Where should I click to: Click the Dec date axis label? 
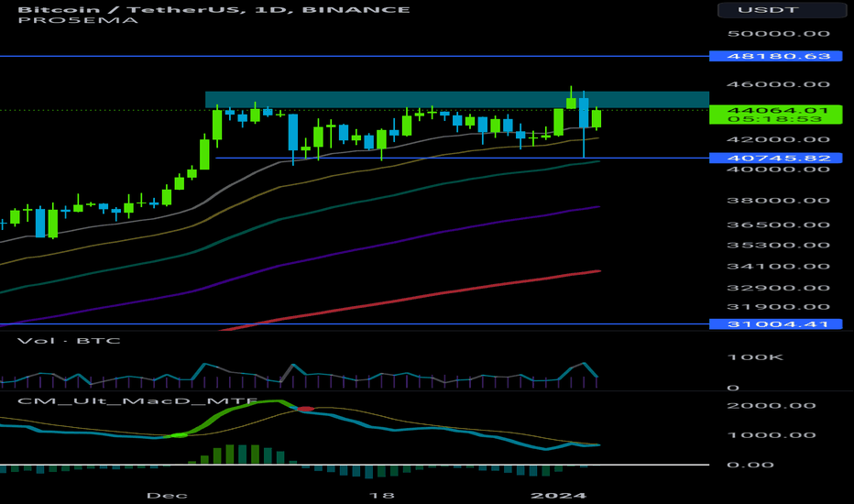tap(167, 496)
